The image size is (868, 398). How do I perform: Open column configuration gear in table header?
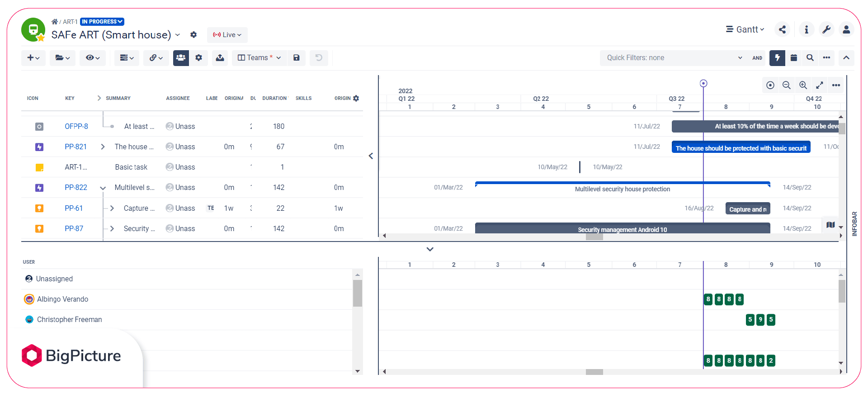coord(356,98)
